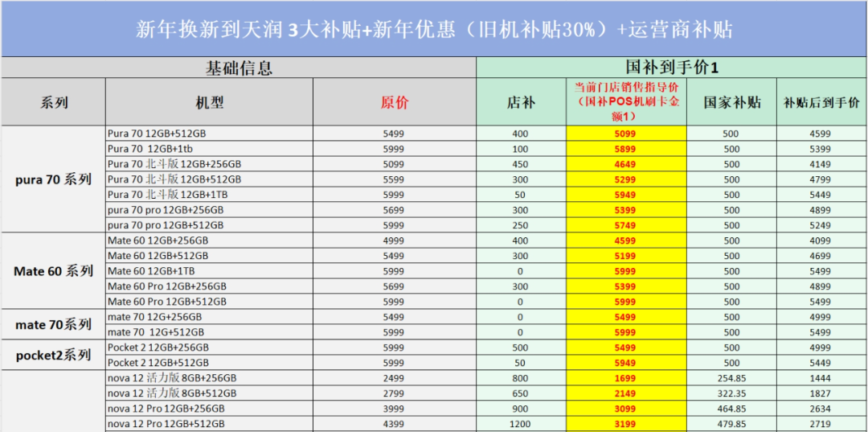Click yellow guide price cell 4649
This screenshot has width=868, height=432.
tap(626, 164)
